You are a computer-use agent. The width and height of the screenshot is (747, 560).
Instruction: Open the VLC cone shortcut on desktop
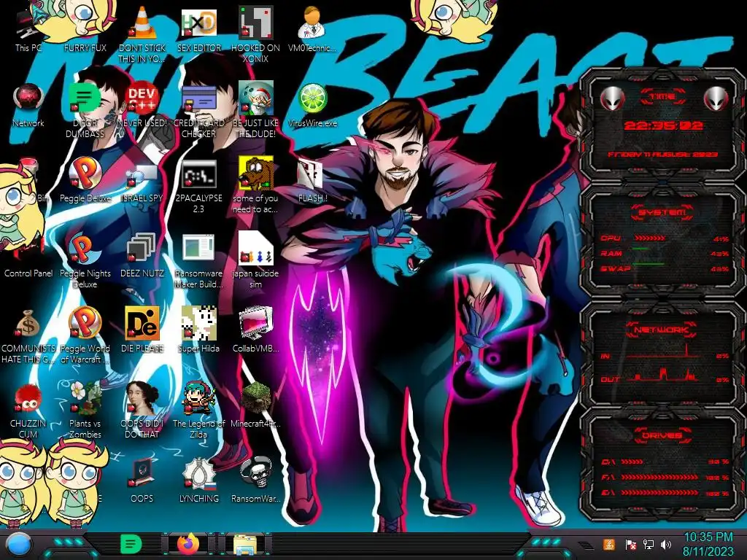(x=142, y=35)
